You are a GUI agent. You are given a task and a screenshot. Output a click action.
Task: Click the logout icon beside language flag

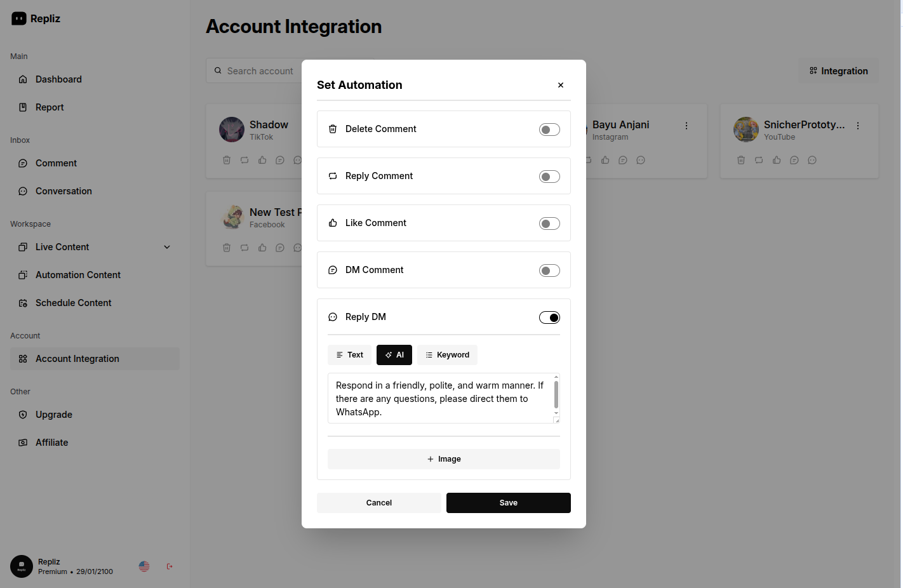pyautogui.click(x=170, y=566)
